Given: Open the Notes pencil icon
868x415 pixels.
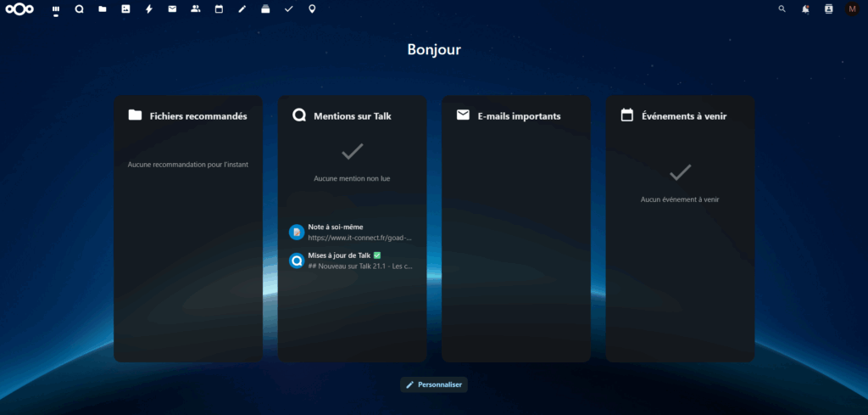Looking at the screenshot, I should pyautogui.click(x=242, y=9).
